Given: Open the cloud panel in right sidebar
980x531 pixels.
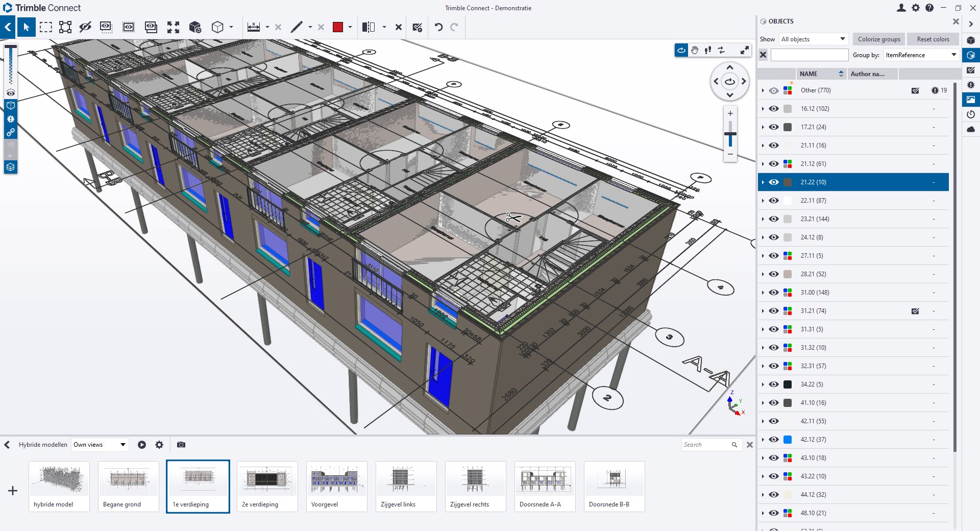Looking at the screenshot, I should [971, 129].
